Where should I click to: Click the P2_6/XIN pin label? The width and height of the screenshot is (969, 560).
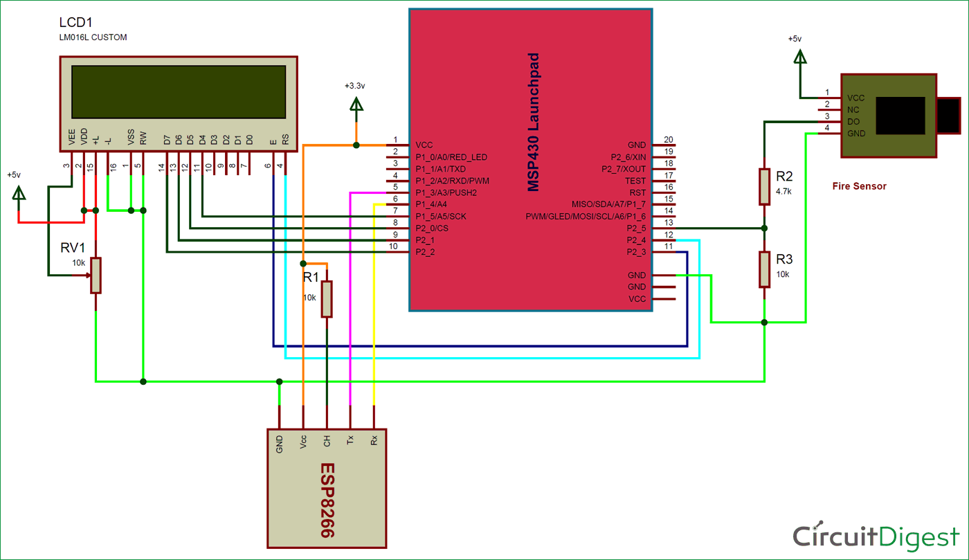pos(628,157)
